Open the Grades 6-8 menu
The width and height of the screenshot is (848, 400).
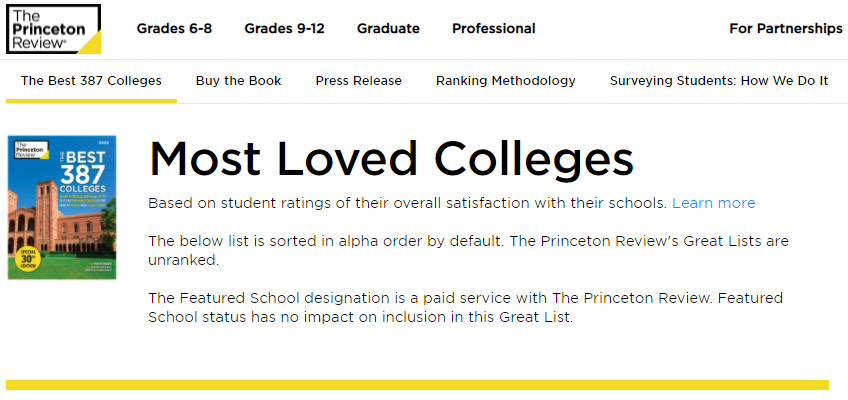pyautogui.click(x=174, y=28)
